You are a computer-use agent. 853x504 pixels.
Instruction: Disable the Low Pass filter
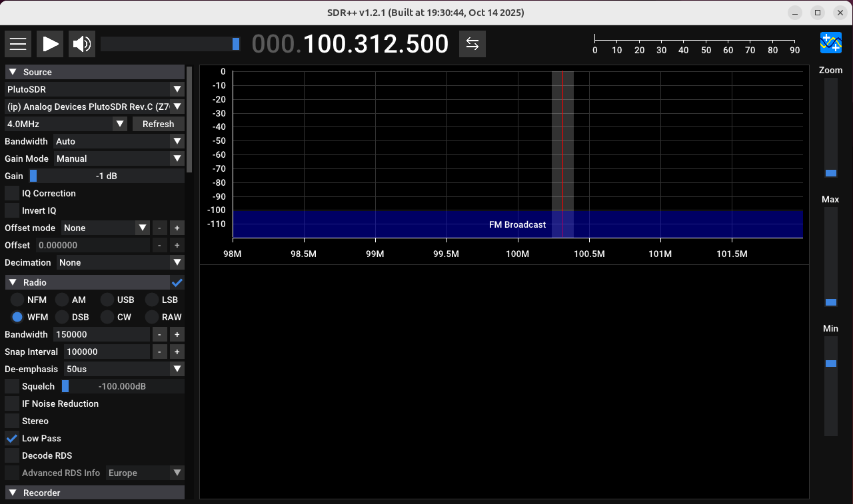coord(11,438)
